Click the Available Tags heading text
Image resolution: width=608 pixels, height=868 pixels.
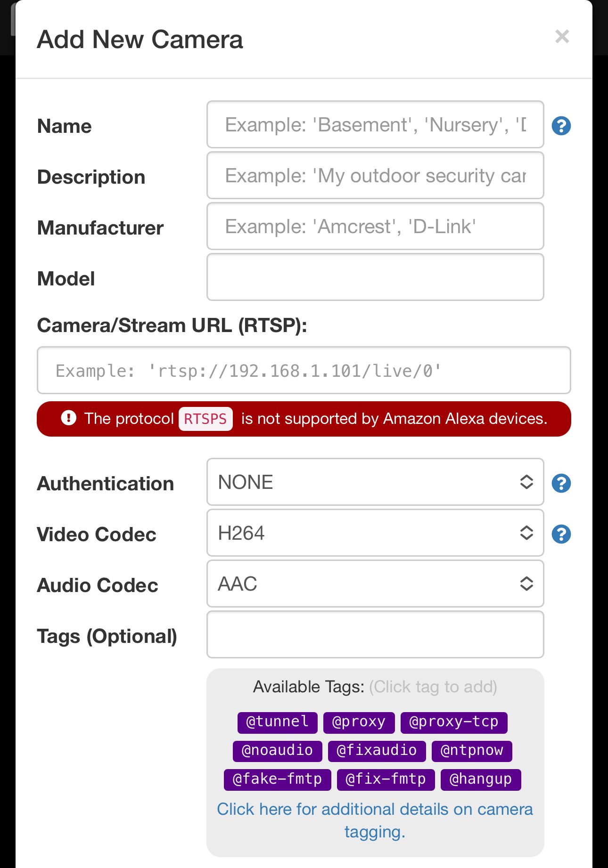pos(309,687)
